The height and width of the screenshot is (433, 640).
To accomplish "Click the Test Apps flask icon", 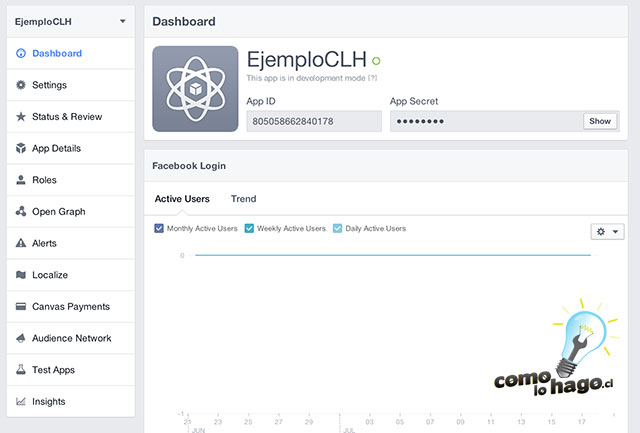I will coord(21,370).
